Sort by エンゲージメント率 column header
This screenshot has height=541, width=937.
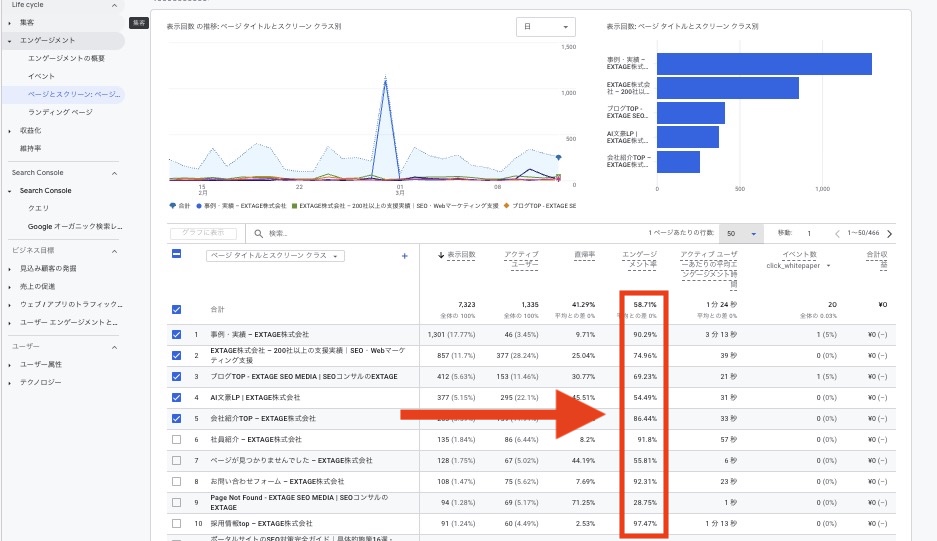[639, 259]
